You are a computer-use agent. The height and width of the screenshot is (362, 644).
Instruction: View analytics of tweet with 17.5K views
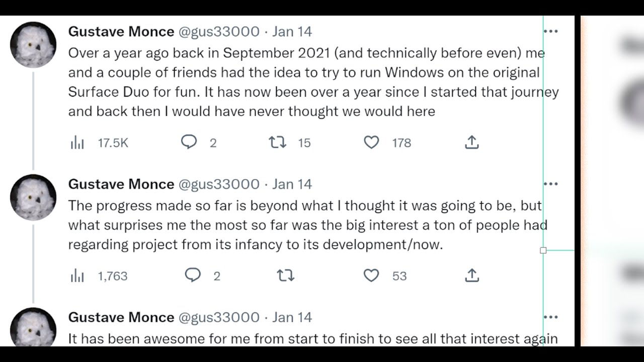[77, 143]
